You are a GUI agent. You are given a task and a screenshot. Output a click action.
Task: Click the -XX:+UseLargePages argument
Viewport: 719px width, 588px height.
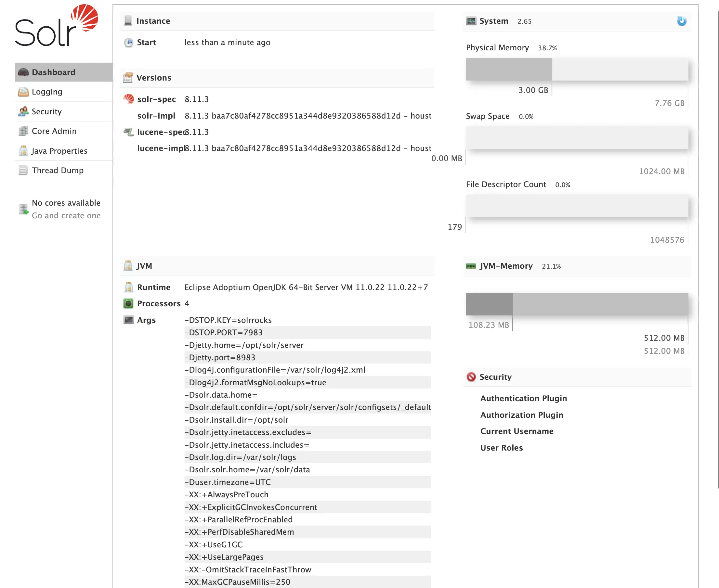click(308, 557)
